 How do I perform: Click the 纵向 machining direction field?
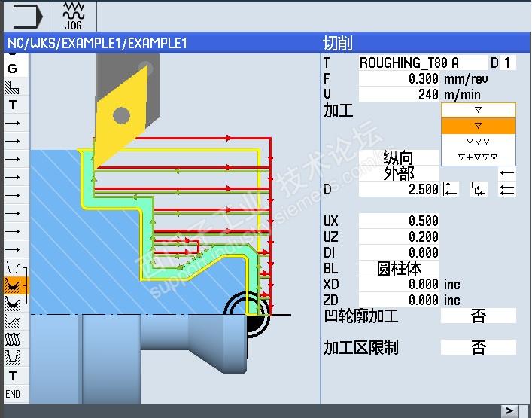pyautogui.click(x=399, y=157)
